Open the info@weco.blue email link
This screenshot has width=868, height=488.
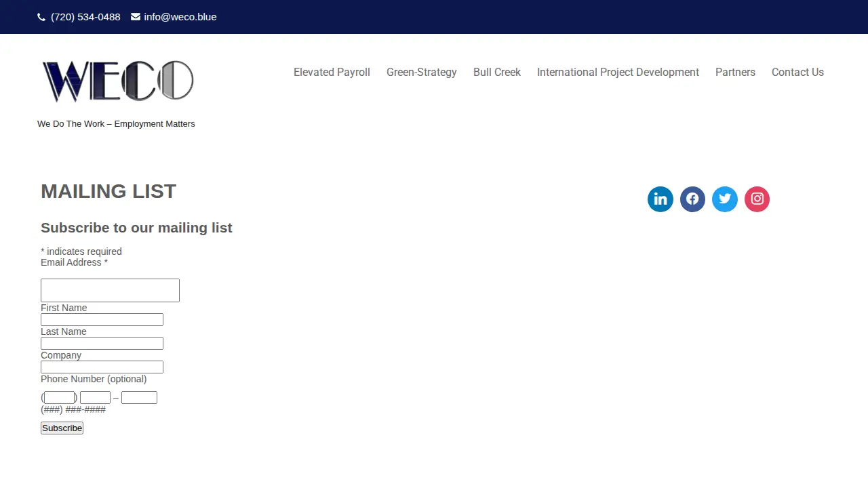[180, 17]
